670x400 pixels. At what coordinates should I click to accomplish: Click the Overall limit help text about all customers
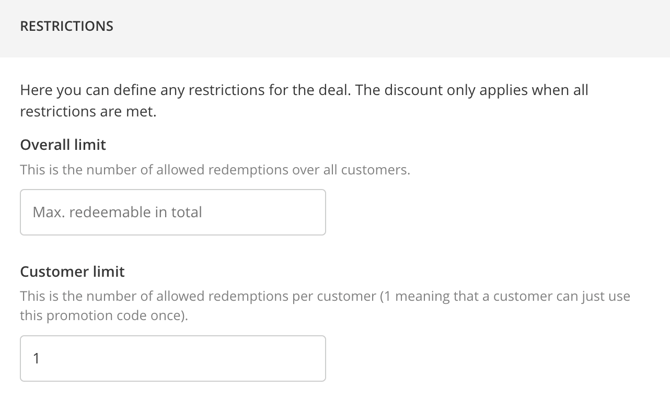(x=214, y=170)
